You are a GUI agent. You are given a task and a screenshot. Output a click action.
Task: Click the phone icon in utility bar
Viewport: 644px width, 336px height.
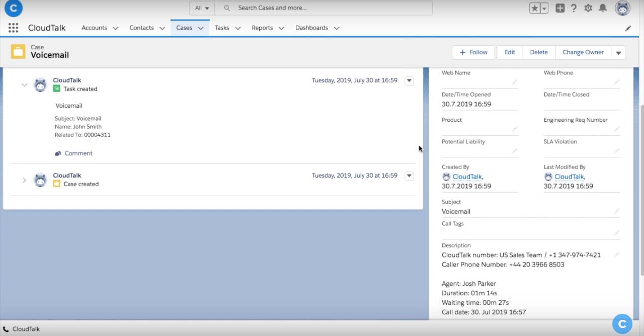click(6, 329)
